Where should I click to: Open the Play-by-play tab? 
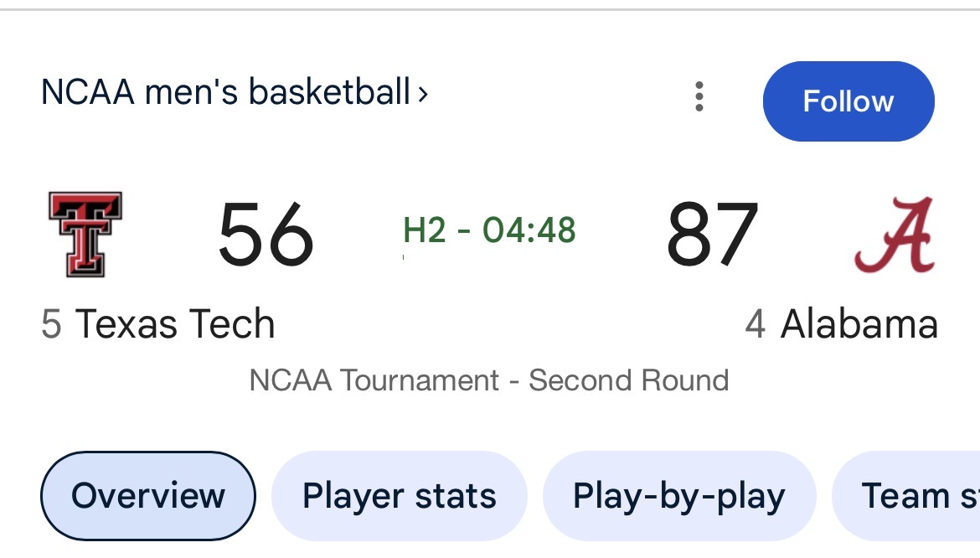coord(679,495)
